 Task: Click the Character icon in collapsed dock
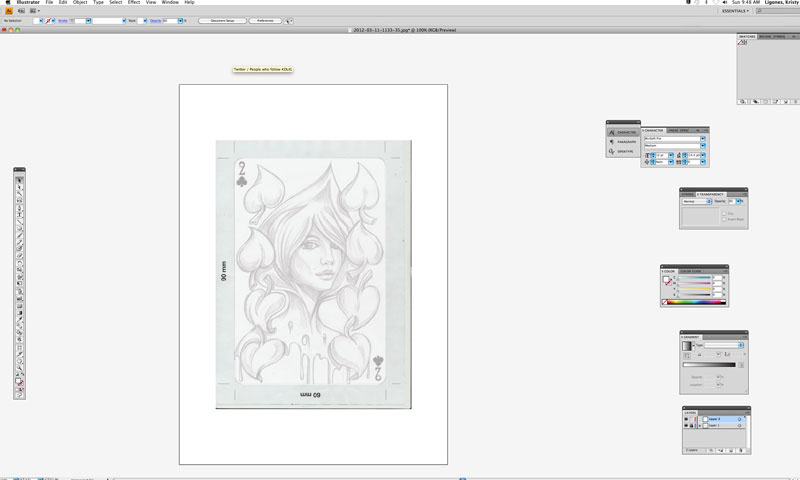623,132
